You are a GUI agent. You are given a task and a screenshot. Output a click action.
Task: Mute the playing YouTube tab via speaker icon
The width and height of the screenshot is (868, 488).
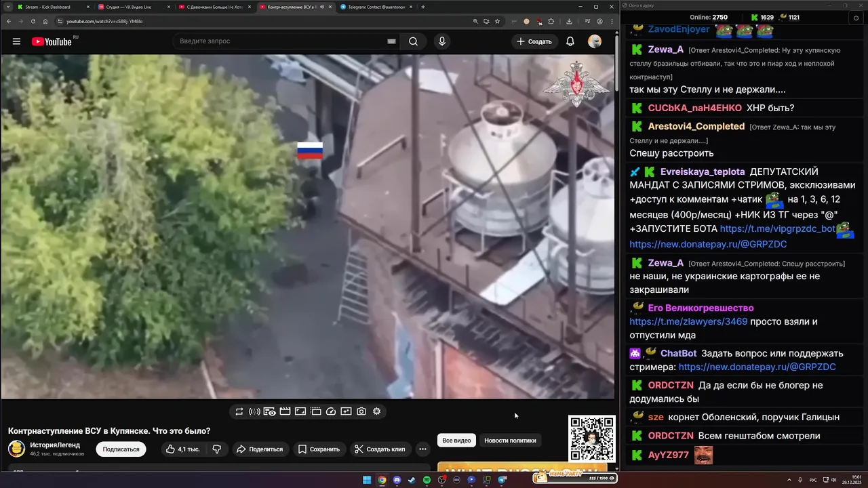(x=321, y=7)
